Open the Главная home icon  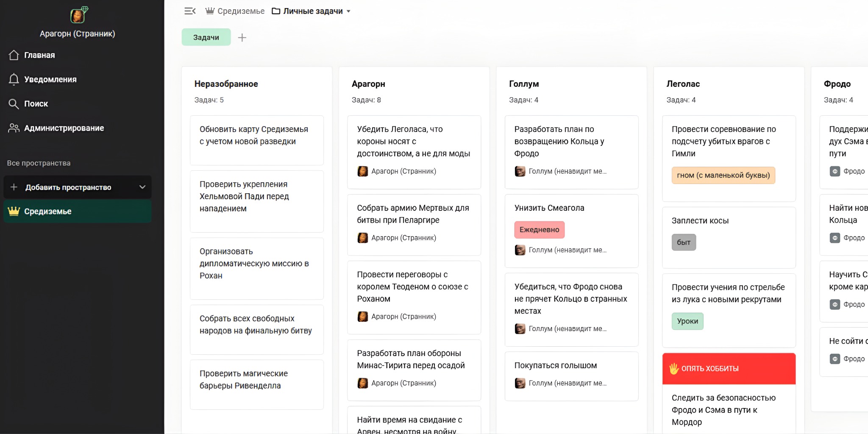point(14,55)
